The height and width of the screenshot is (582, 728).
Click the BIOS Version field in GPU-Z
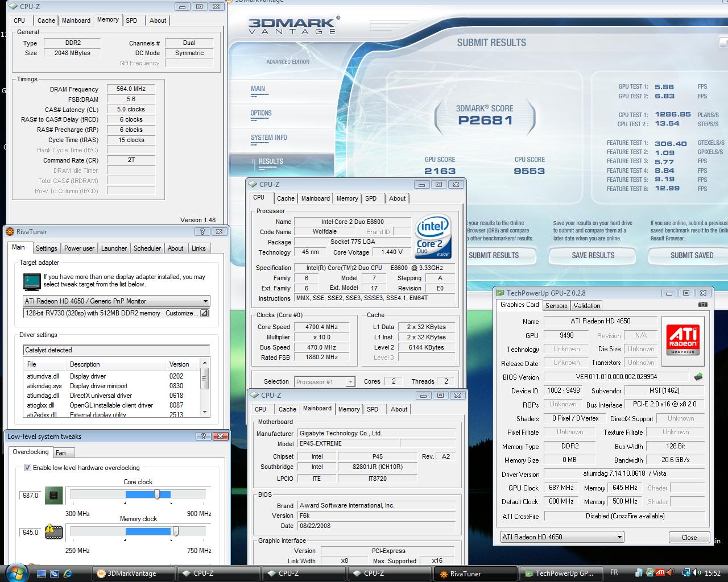(x=617, y=377)
